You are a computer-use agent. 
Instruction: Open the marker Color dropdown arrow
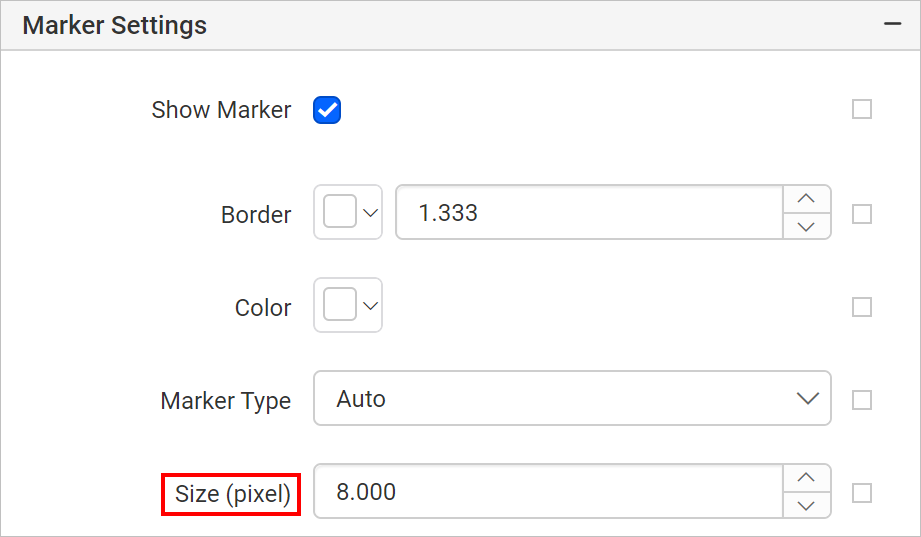click(370, 306)
